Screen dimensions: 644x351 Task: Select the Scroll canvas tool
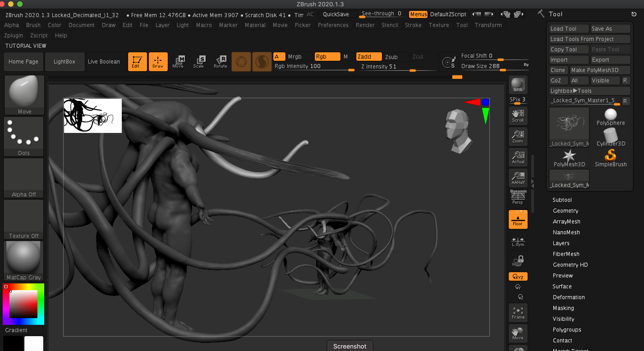518,116
